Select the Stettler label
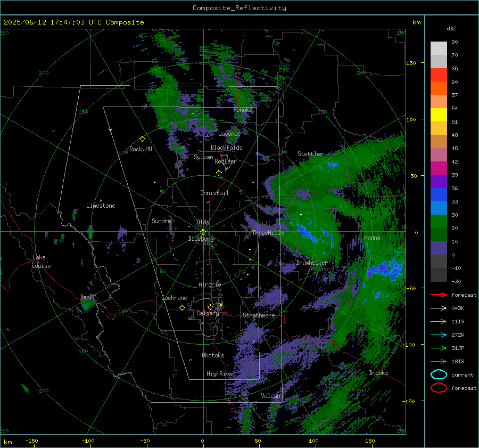 click(310, 154)
